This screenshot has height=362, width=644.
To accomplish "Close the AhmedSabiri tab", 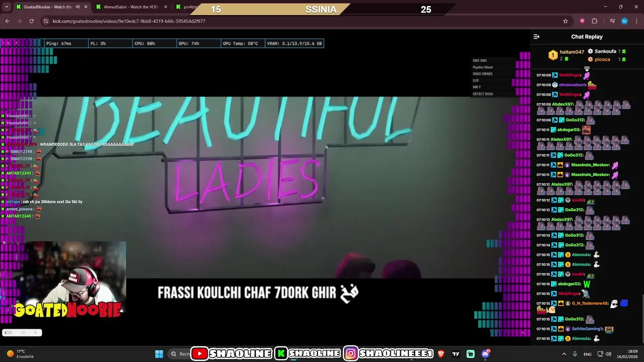I will [166, 7].
